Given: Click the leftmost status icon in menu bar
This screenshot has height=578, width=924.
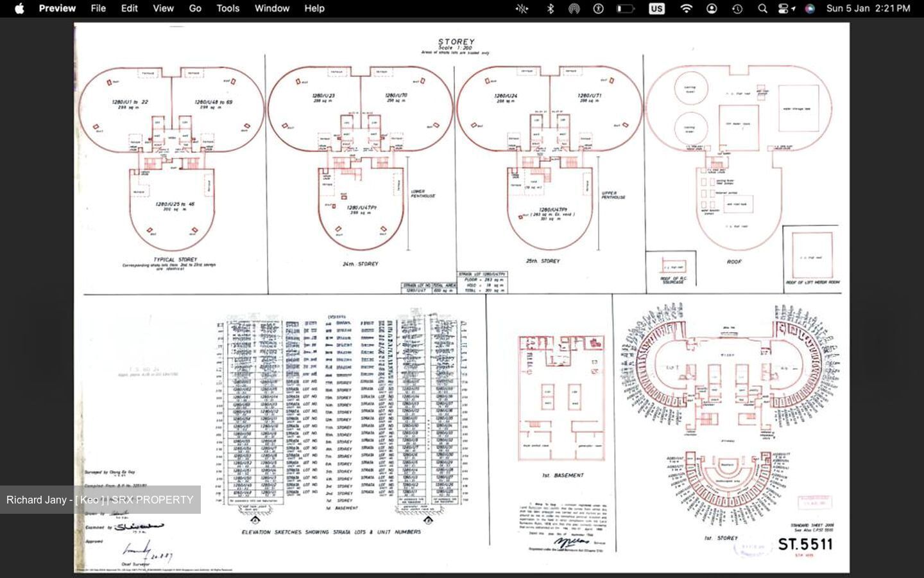Looking at the screenshot, I should pos(522,8).
